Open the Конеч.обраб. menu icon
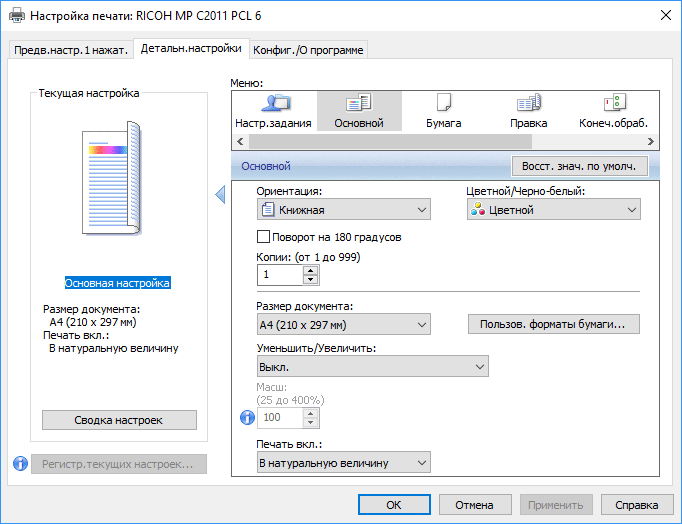The image size is (682, 524). click(613, 111)
